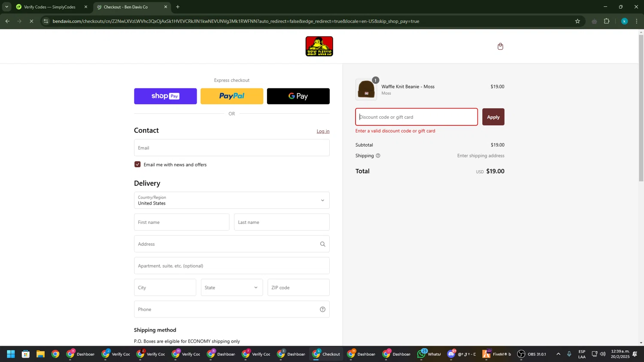
Task: Open the Chrome extensions puzzle icon
Action: pos(607,21)
